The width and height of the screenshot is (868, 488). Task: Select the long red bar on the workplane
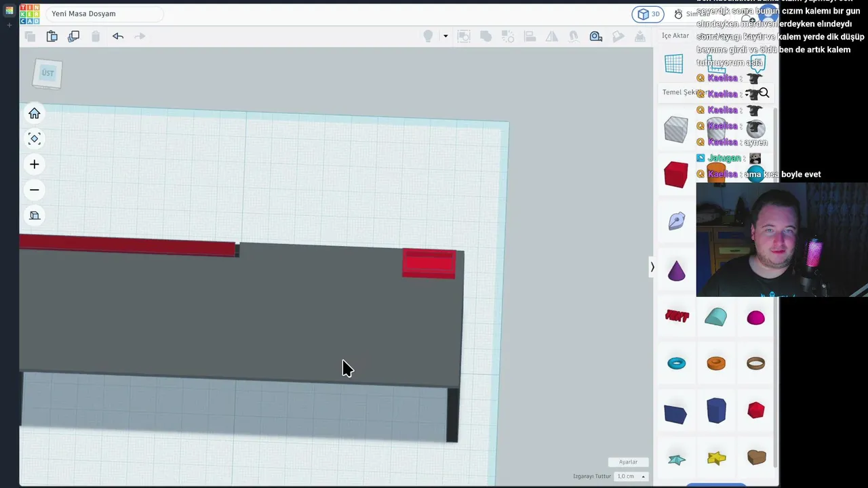(127, 245)
